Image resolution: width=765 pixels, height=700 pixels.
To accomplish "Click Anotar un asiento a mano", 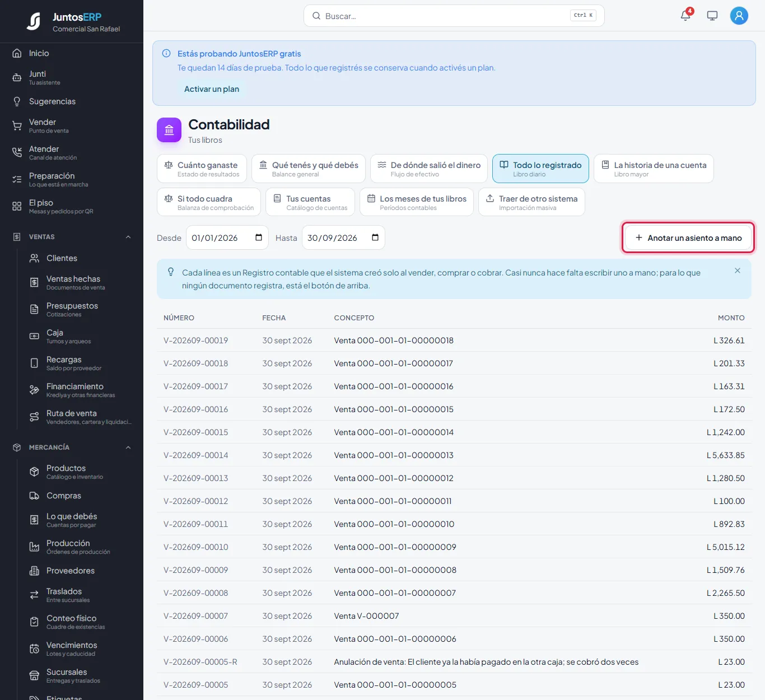I will click(688, 237).
